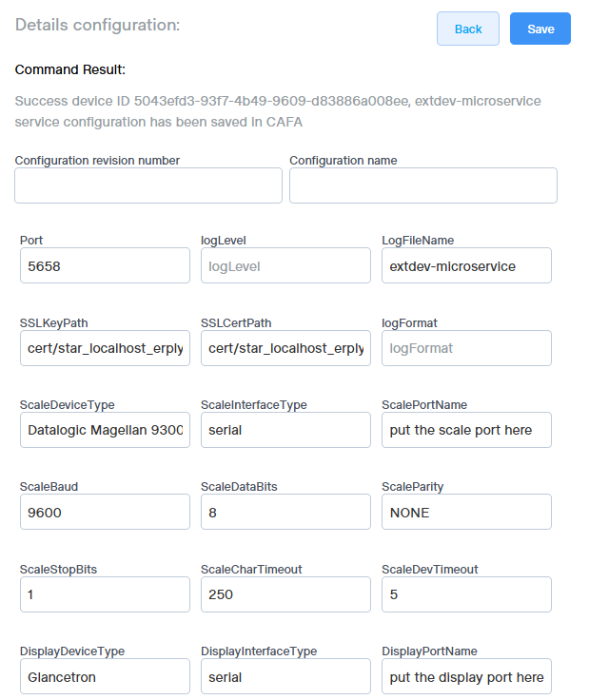Select the Port field containing 5658

click(x=105, y=265)
